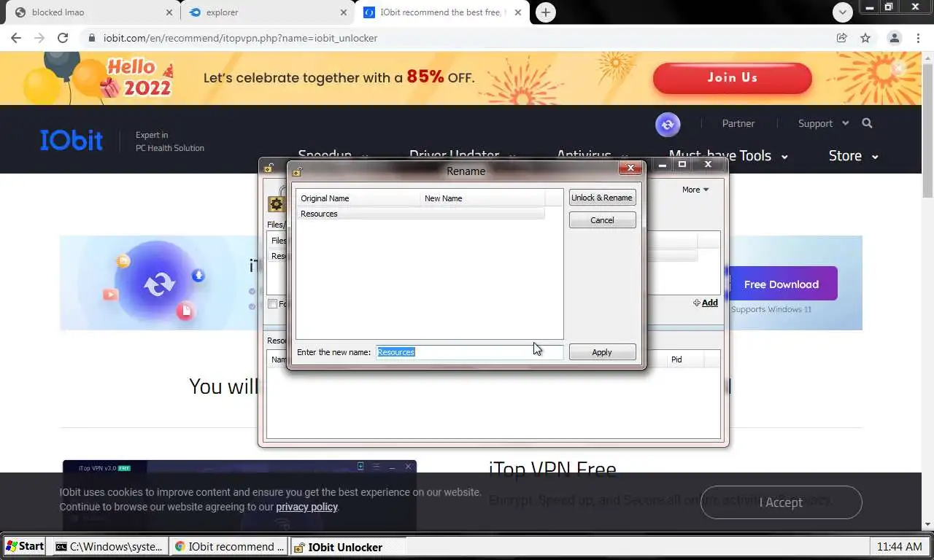Open a new browser tab

(545, 12)
